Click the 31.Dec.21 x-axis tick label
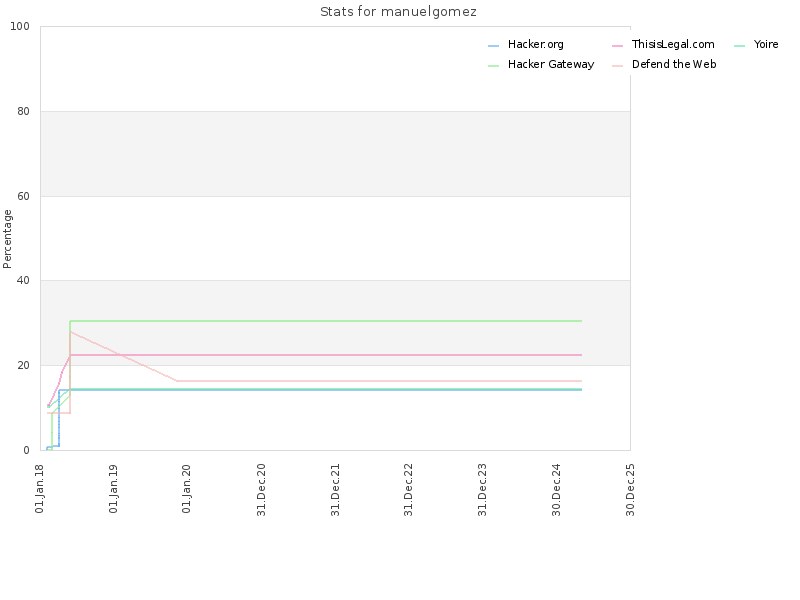 (335, 490)
